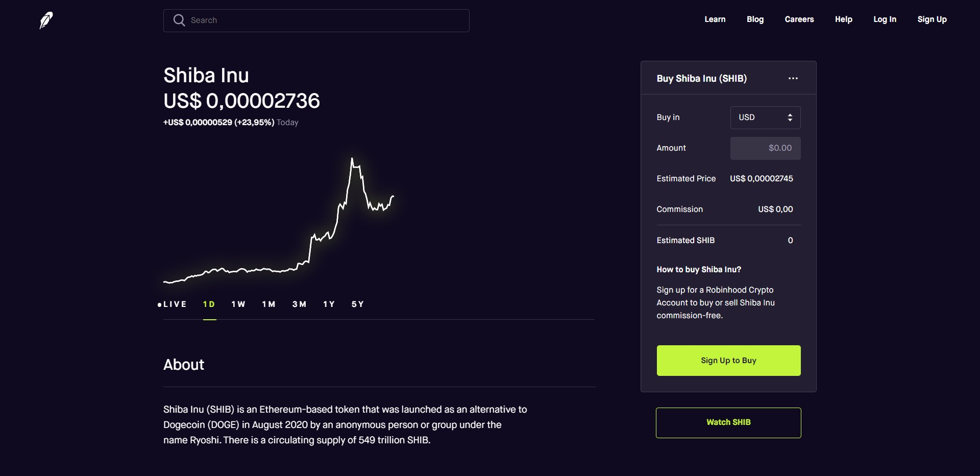Select the 1M chart range

269,304
